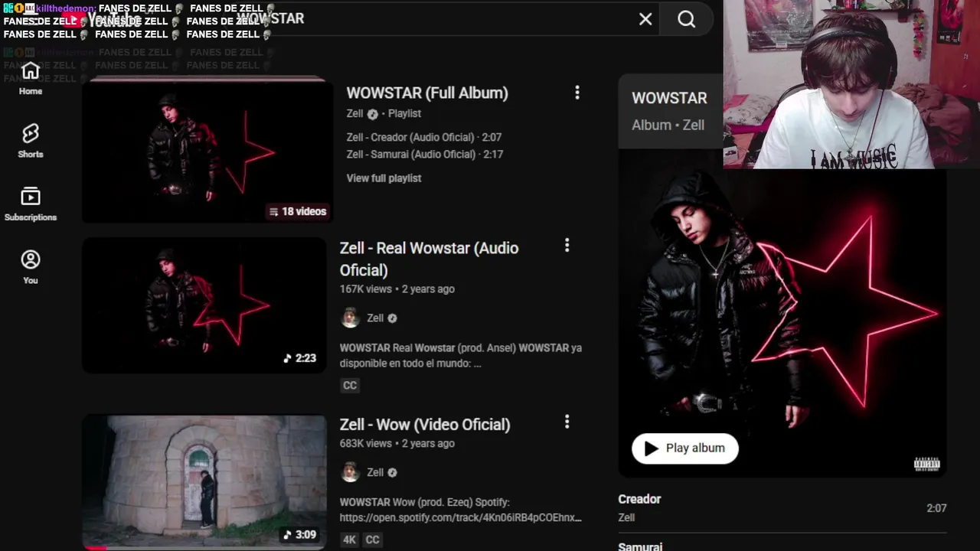Open the WOWSTAR playlist thumbnail with 18 videos
The width and height of the screenshot is (980, 551).
tap(207, 150)
